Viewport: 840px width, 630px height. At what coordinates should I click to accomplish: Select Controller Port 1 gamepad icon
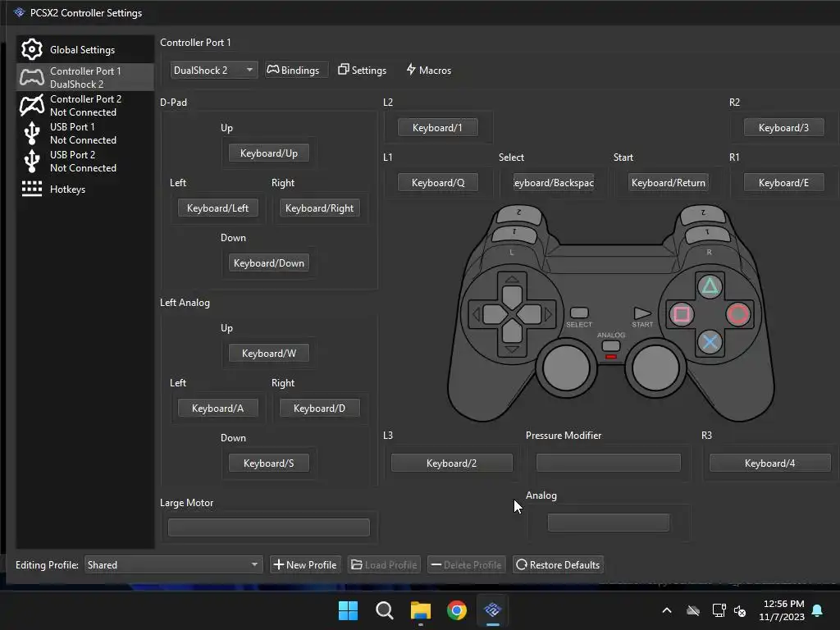tap(32, 77)
